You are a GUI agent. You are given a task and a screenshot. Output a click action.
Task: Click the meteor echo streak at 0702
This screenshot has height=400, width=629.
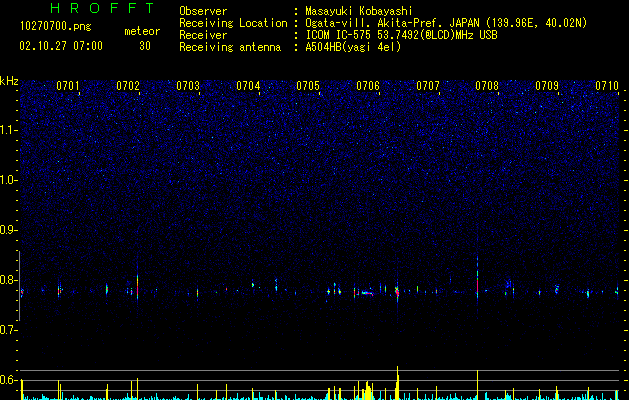point(138,287)
